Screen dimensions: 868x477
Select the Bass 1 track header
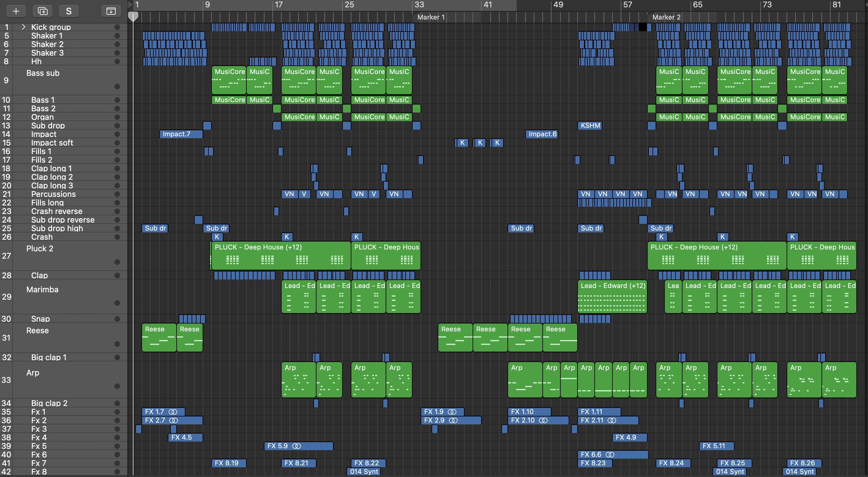[64, 100]
